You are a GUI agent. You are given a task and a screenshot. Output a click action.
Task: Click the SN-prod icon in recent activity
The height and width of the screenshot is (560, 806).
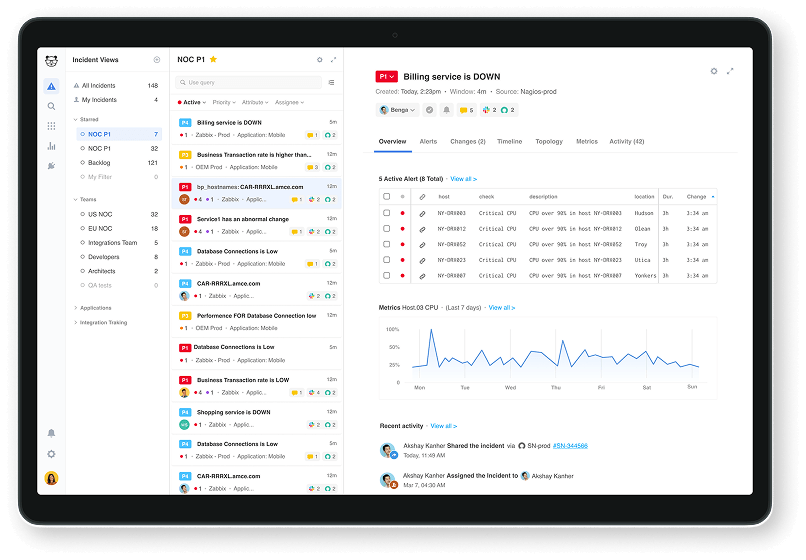[x=522, y=446]
